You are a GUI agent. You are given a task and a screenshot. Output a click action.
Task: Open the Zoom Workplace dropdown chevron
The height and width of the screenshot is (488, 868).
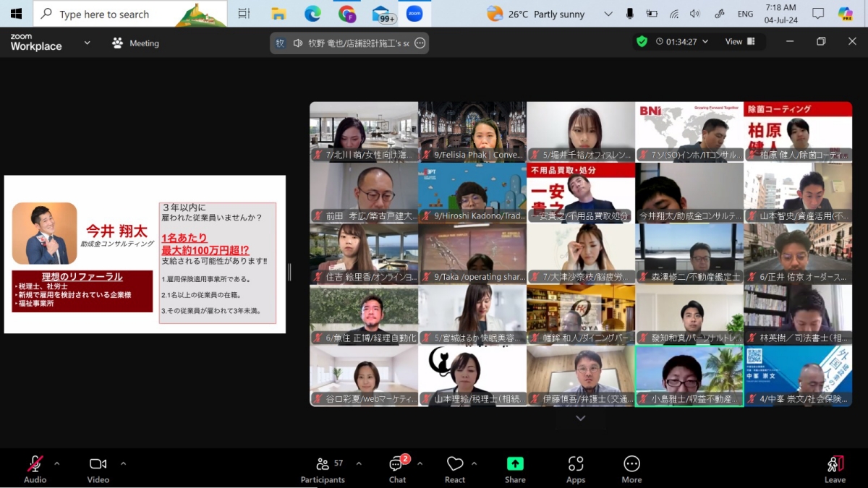point(87,43)
